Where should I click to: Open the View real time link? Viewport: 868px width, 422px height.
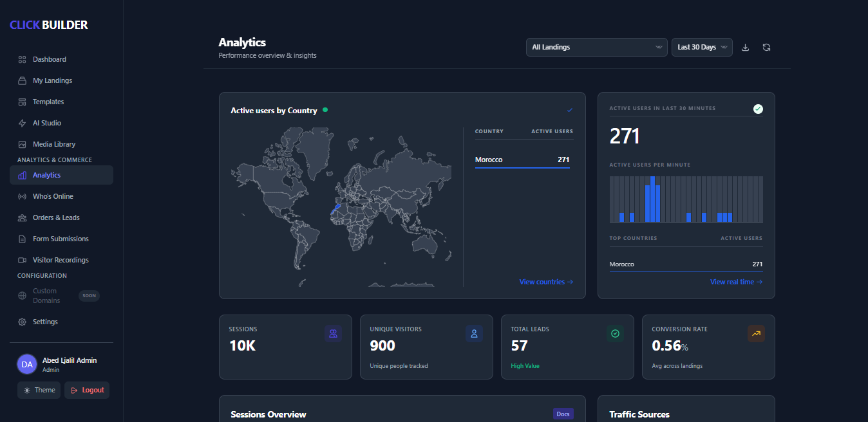736,281
